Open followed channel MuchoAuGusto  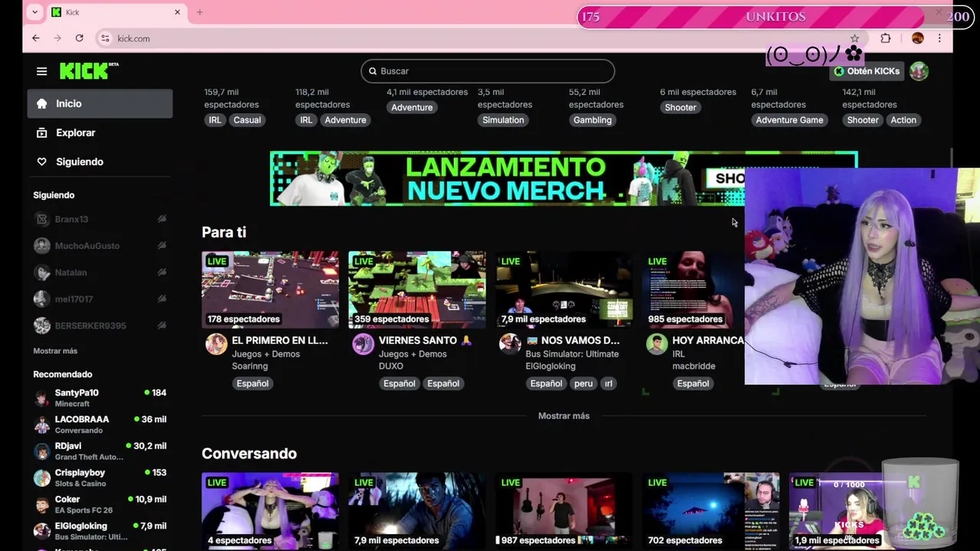87,246
